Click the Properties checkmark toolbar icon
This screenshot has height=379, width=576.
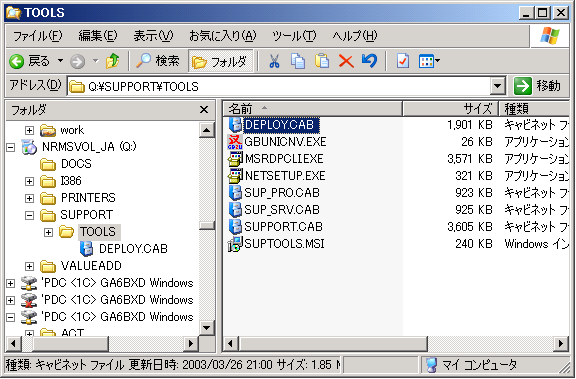click(403, 61)
